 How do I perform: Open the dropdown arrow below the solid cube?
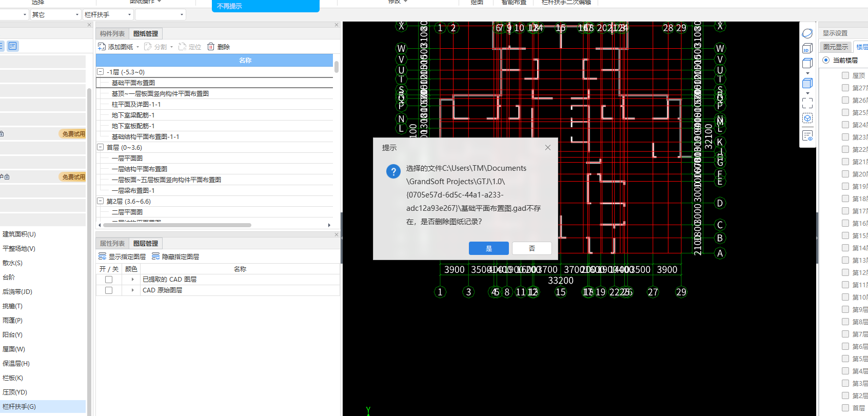point(807,93)
